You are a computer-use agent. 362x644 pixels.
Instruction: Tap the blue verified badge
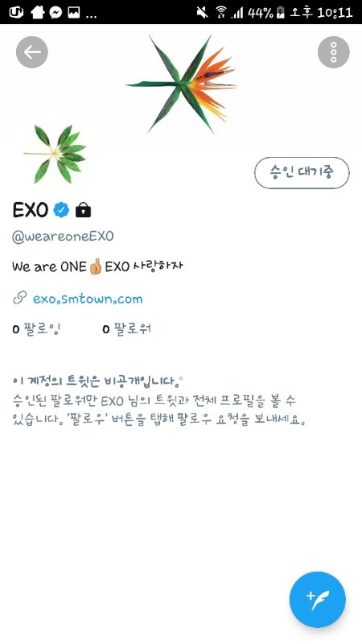point(62,210)
